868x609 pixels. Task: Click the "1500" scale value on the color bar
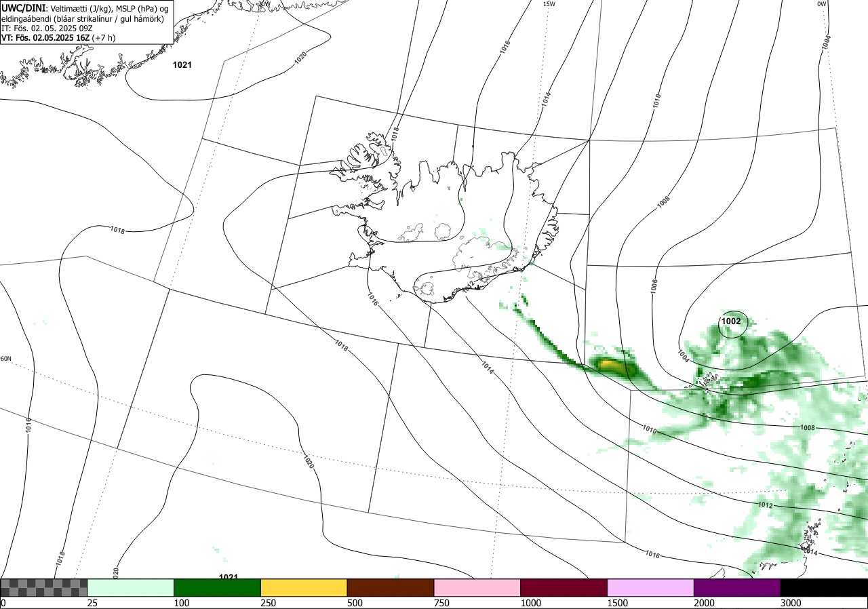point(618,603)
